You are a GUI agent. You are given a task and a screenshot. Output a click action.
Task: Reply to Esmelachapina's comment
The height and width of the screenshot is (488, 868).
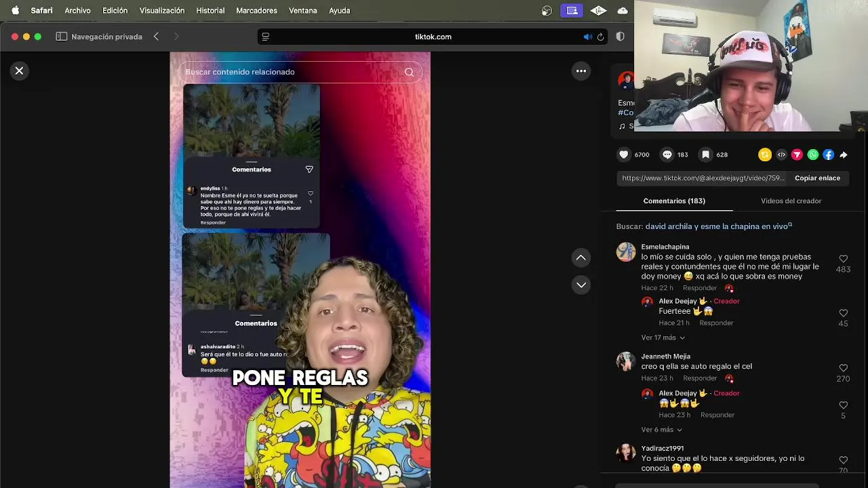700,288
